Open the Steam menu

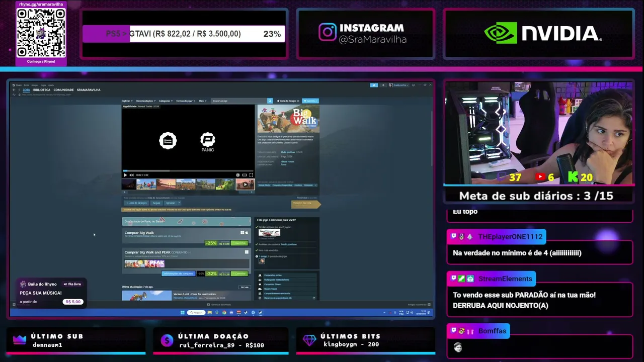pyautogui.click(x=18, y=85)
